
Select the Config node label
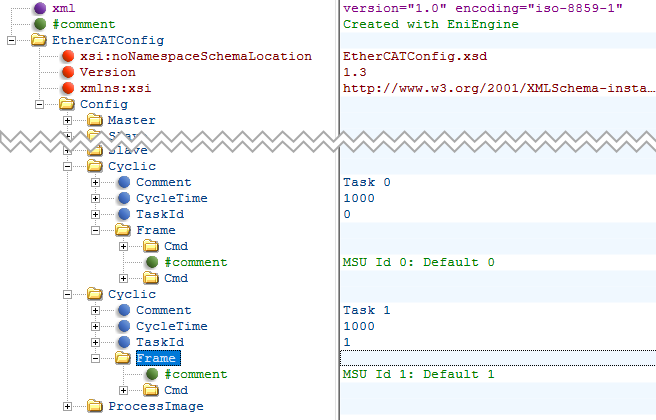[104, 104]
